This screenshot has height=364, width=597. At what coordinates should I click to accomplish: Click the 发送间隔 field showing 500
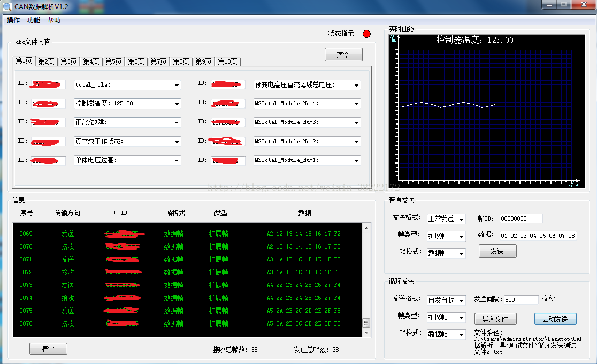pyautogui.click(x=521, y=300)
